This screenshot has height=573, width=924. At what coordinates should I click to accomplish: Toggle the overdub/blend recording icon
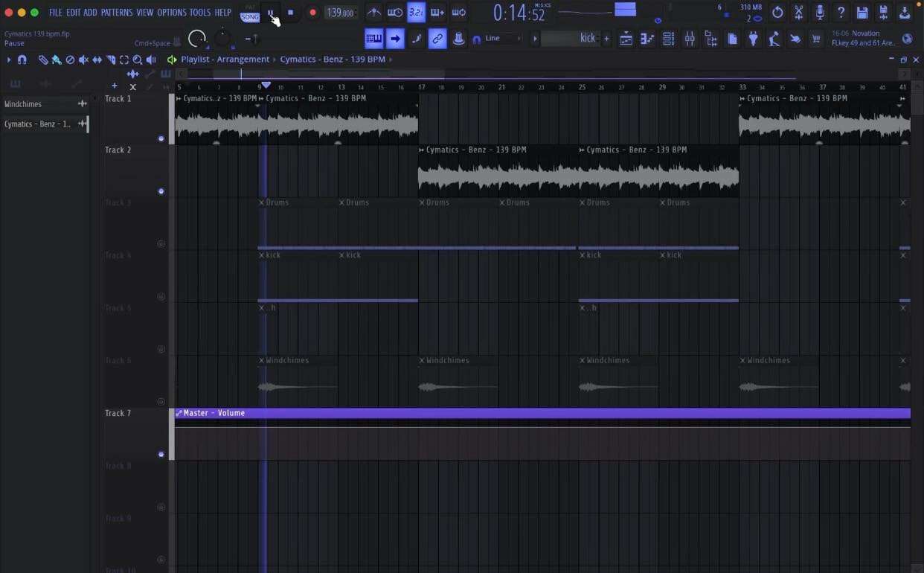(x=437, y=13)
